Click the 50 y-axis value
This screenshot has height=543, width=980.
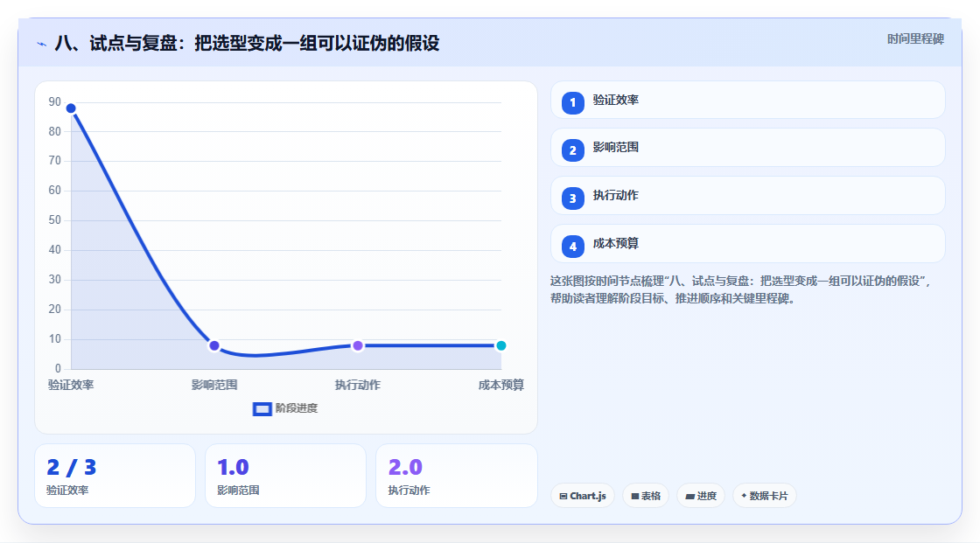(55, 220)
